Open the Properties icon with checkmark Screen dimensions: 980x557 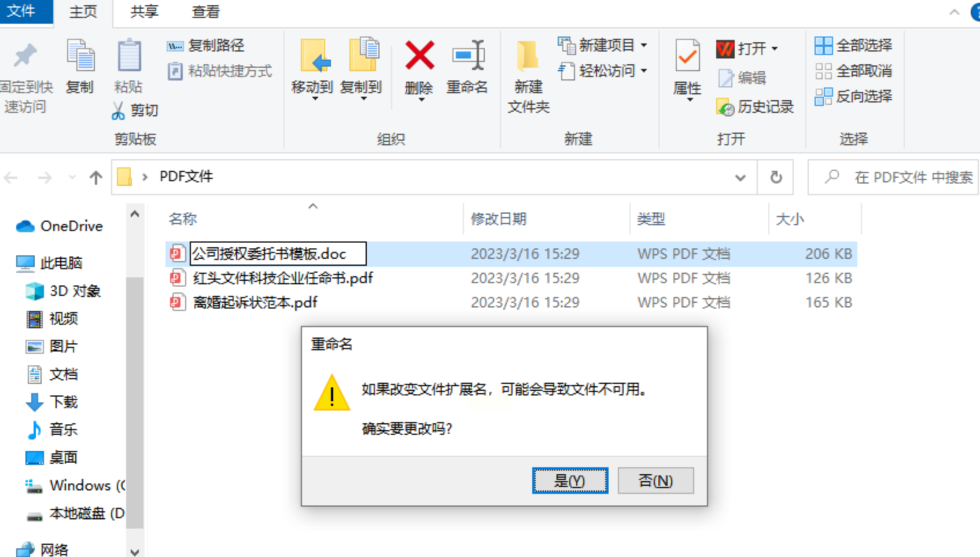[687, 56]
